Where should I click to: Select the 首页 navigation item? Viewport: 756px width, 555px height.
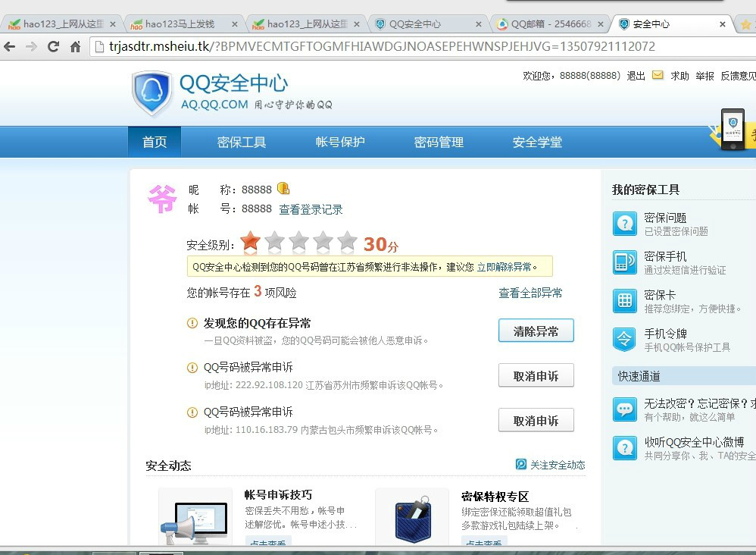(x=155, y=142)
